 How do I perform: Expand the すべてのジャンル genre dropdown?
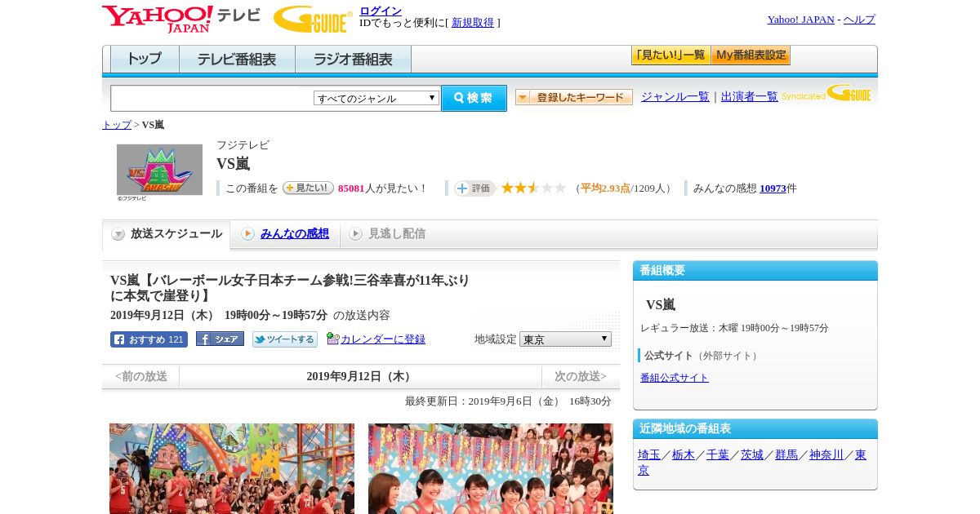(376, 98)
